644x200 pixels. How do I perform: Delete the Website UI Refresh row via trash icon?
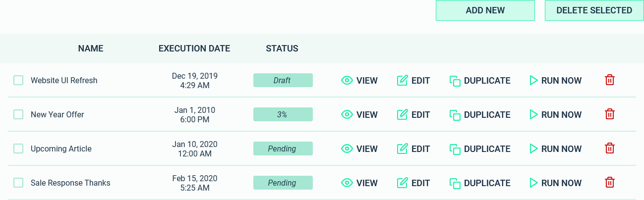click(x=610, y=80)
